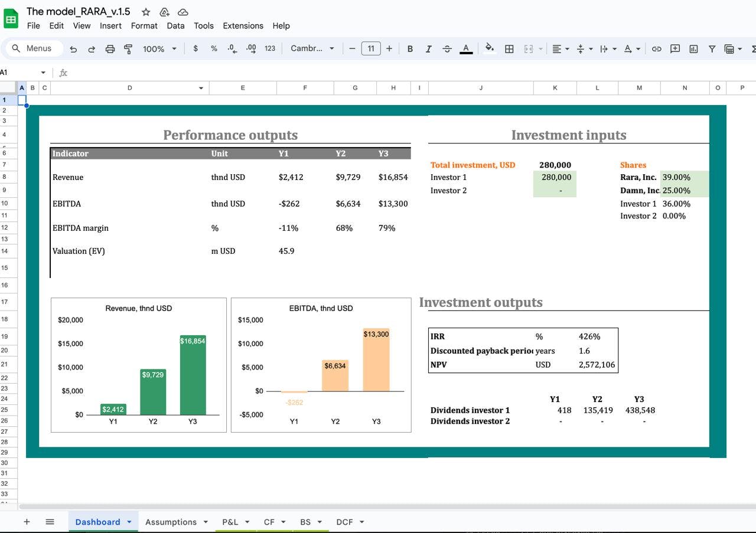Click the add new sheet button
The image size is (756, 533).
(27, 522)
